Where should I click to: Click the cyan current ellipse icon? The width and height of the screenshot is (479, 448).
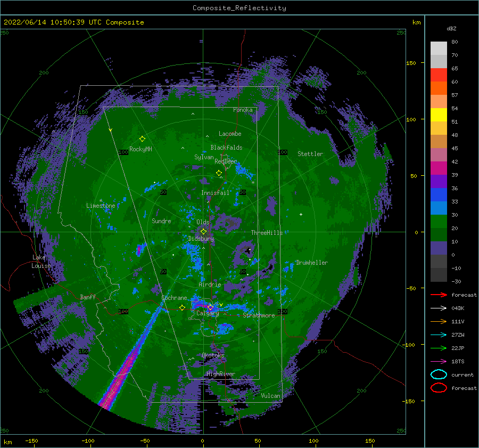[x=439, y=374]
